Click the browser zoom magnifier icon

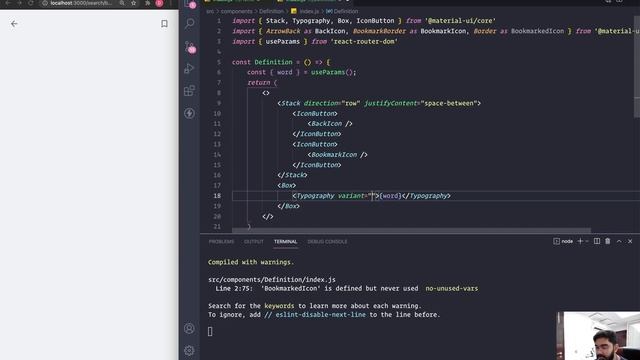122,3
